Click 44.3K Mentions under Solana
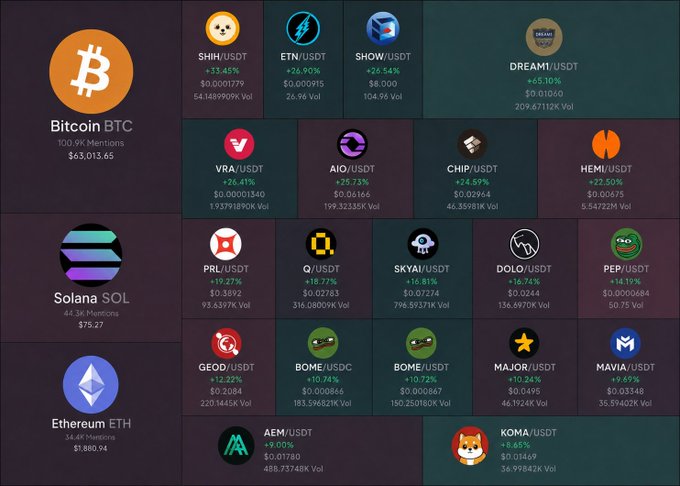Screen dimensions: 680x486 91,313
